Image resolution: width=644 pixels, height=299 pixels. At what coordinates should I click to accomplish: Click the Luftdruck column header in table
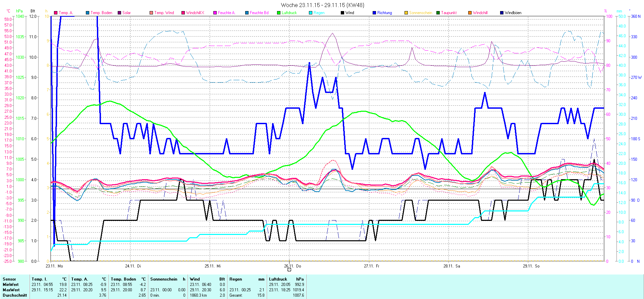(x=278, y=279)
